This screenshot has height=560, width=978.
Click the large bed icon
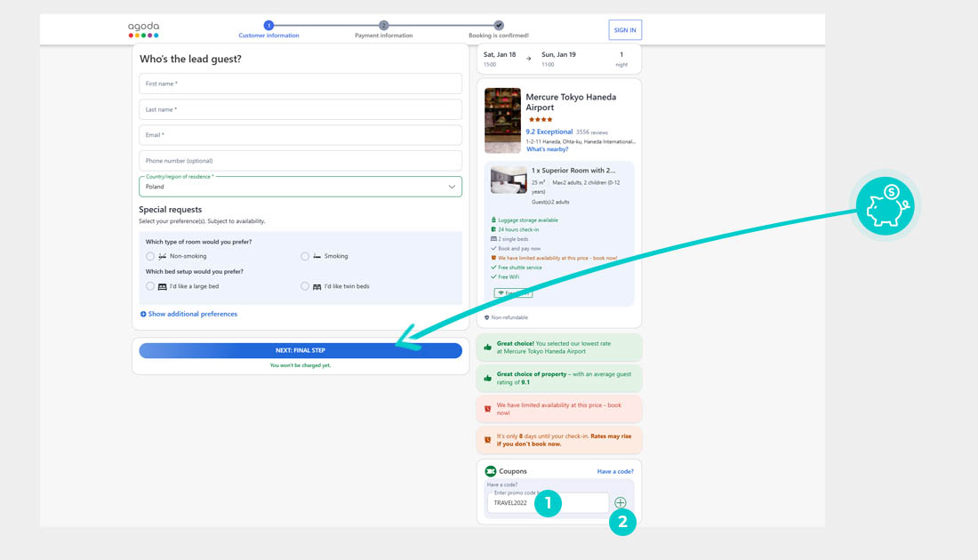162,287
